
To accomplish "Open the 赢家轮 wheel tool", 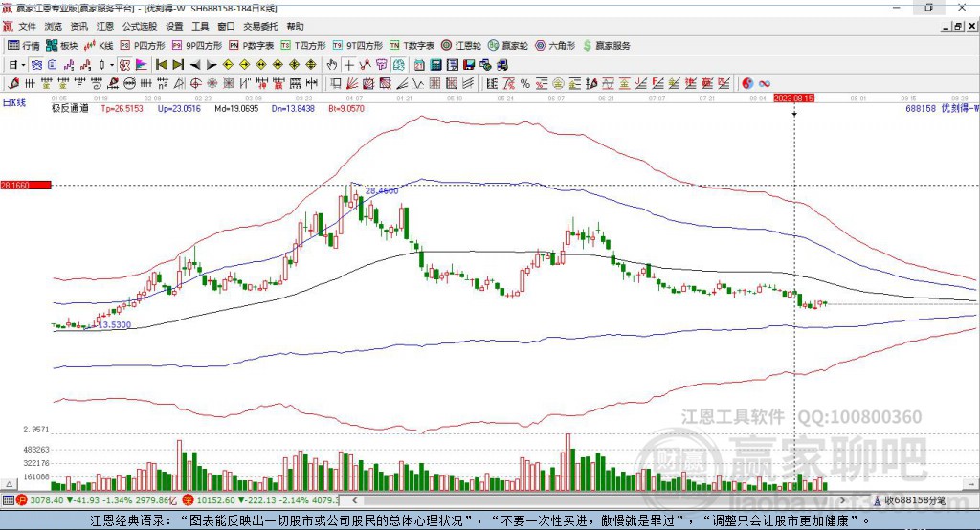I will click(x=508, y=46).
